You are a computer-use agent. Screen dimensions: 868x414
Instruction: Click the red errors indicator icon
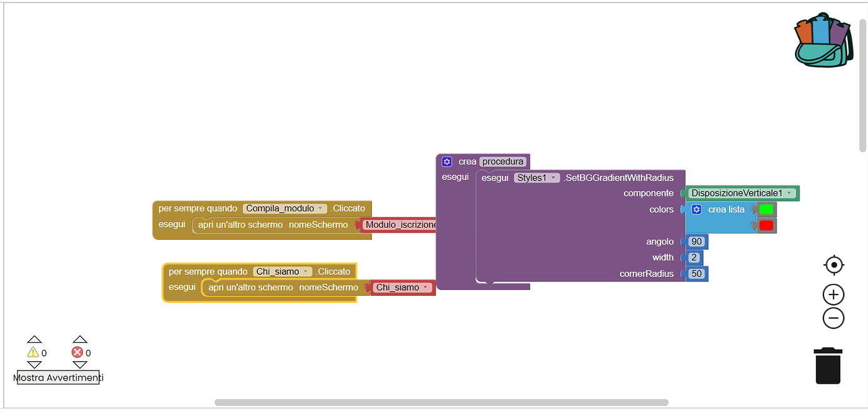pos(77,352)
